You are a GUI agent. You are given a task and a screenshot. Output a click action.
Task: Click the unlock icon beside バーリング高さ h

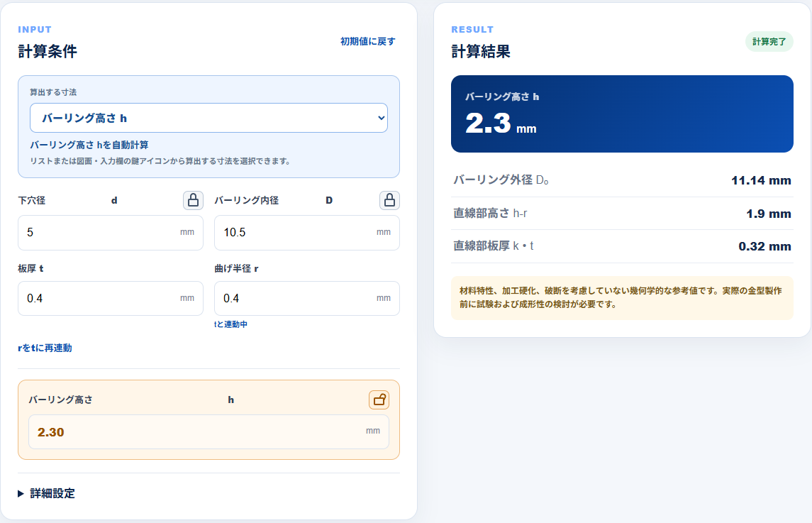(x=379, y=400)
